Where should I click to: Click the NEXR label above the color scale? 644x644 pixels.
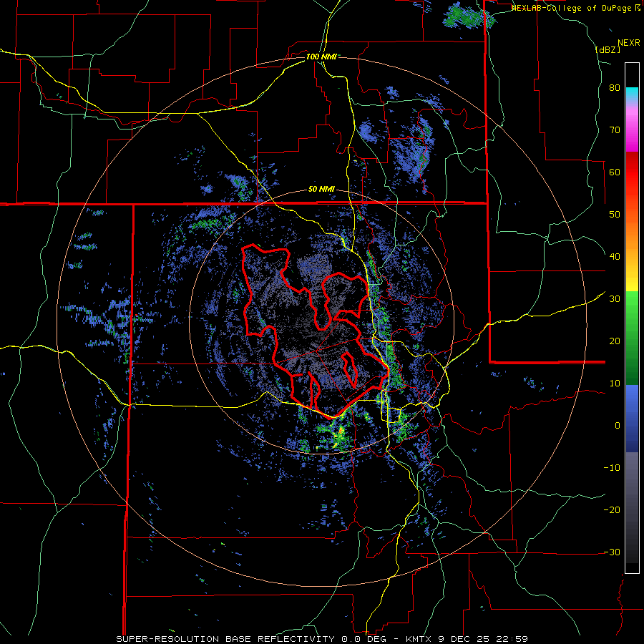click(628, 43)
